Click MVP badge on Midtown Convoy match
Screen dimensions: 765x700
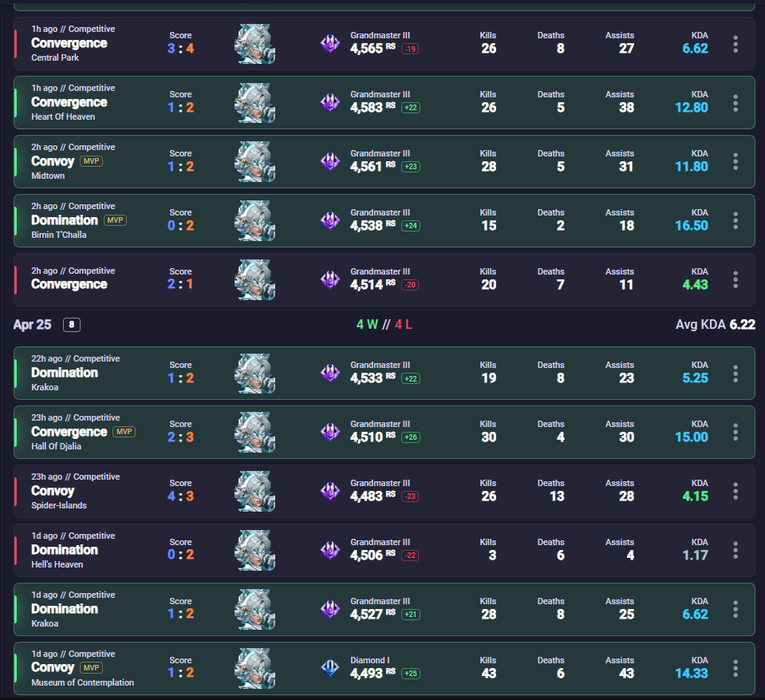pyautogui.click(x=91, y=161)
